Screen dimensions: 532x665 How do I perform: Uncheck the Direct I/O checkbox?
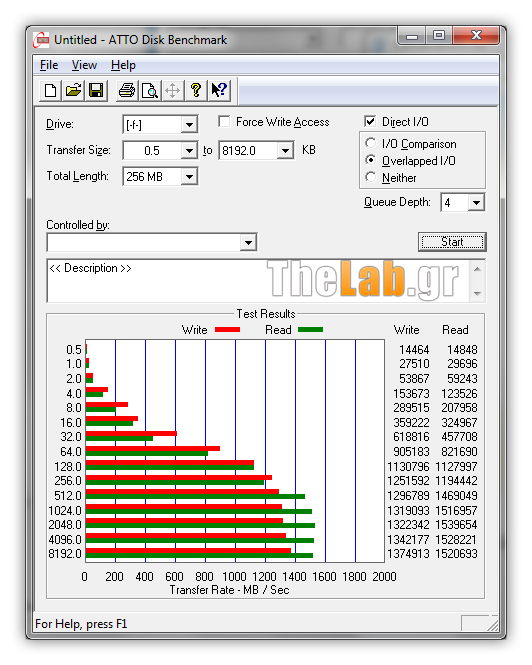pyautogui.click(x=370, y=122)
